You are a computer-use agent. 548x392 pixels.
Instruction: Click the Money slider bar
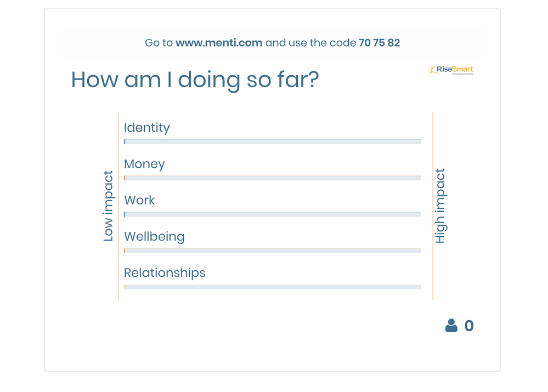(x=273, y=178)
